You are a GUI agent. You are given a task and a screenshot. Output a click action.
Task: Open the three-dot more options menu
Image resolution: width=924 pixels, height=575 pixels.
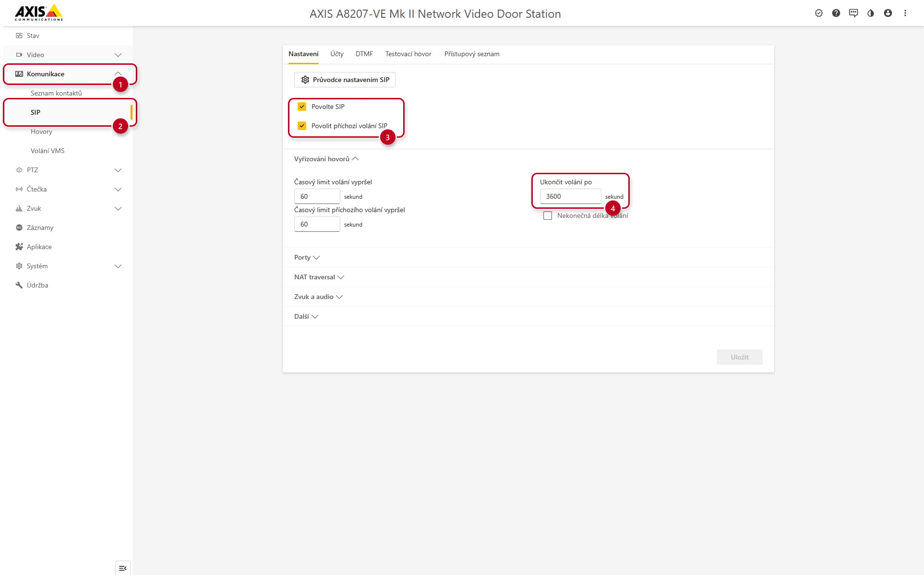[905, 13]
